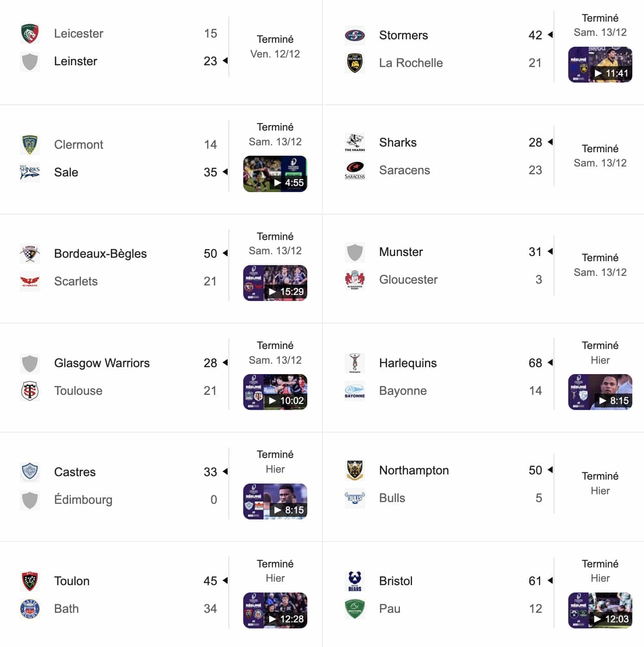The height and width of the screenshot is (647, 644).
Task: Open the Sharks vs Saracens Terminé status
Action: 600,149
